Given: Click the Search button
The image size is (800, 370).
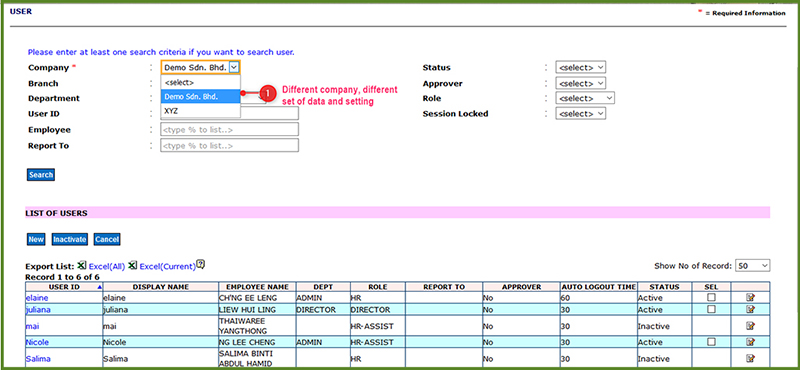Looking at the screenshot, I should [x=41, y=175].
